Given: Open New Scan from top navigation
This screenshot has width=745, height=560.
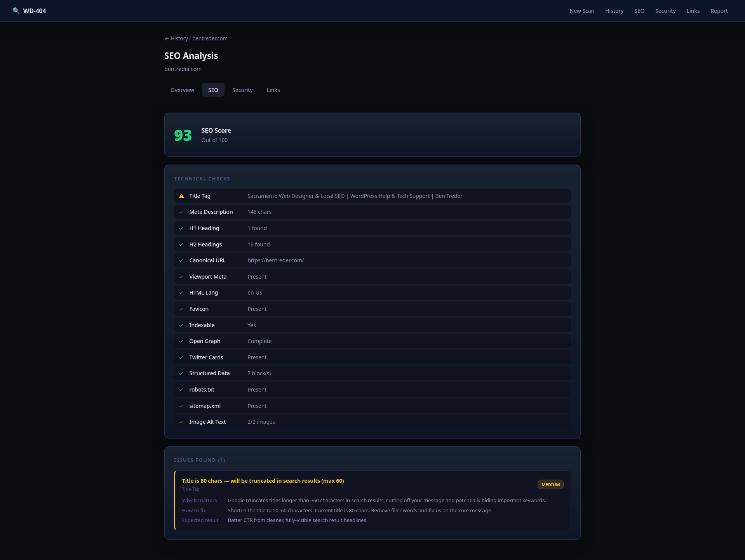Looking at the screenshot, I should 582,11.
